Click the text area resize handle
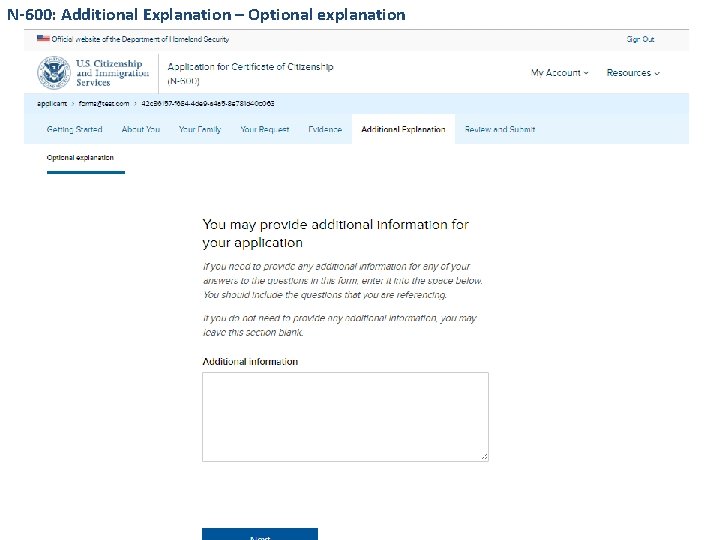The width and height of the screenshot is (720, 540). 484,457
